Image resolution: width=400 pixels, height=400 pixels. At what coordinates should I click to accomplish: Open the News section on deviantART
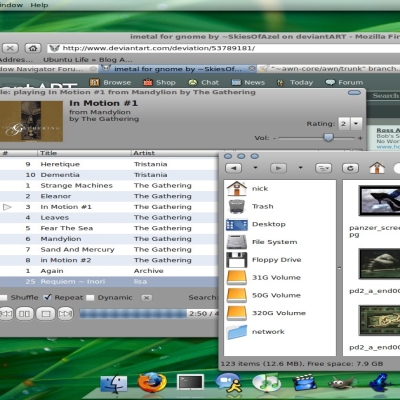tap(248, 82)
